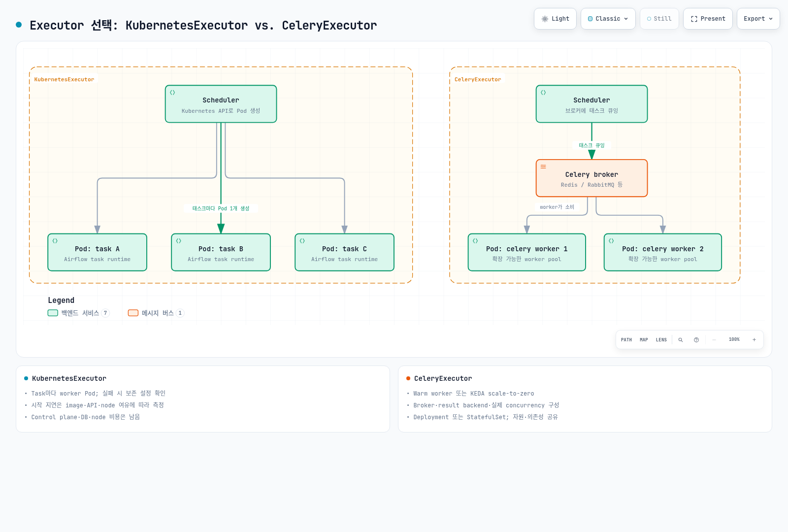Click the blue dot beside the title

pos(19,25)
